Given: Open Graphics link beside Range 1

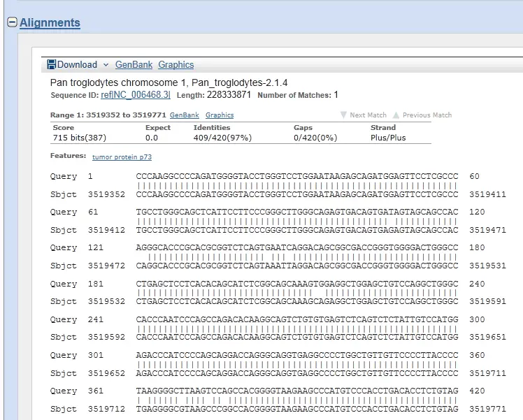Looking at the screenshot, I should point(220,115).
